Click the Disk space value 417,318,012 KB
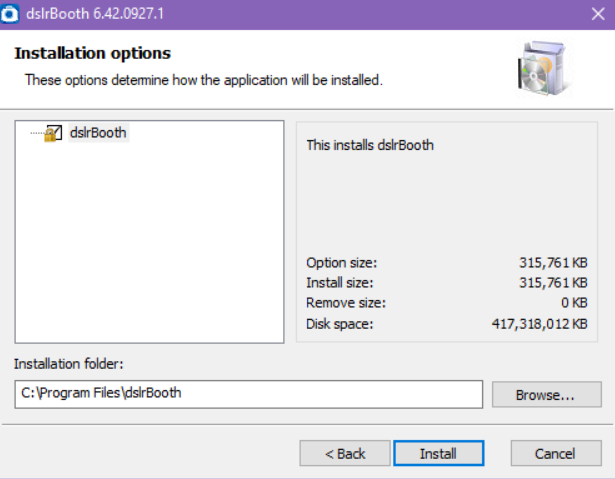 coord(539,324)
